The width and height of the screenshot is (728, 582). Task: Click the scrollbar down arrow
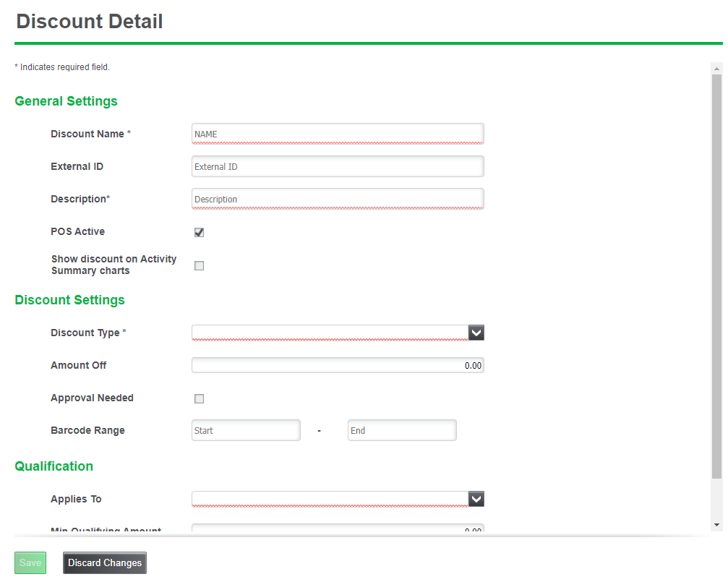tap(716, 524)
